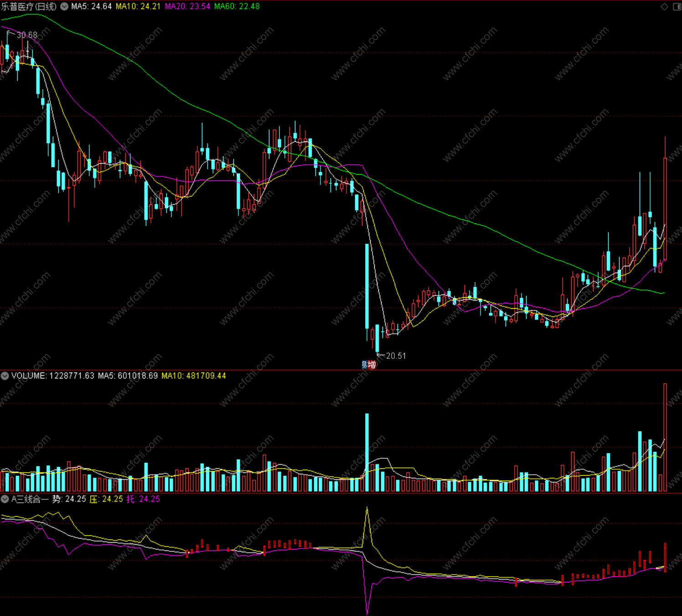682x616 pixels.
Task: Open the dropdown beside 乐普医疗(日线) title
Action: (64, 6)
